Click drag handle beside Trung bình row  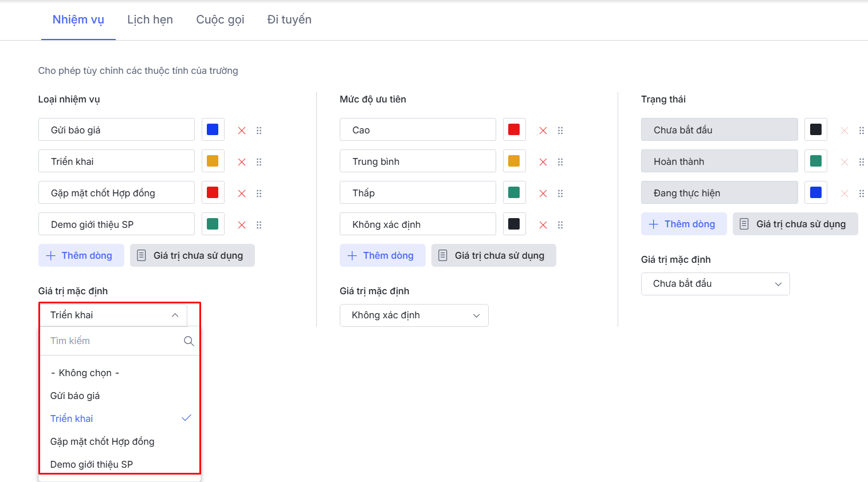(560, 162)
